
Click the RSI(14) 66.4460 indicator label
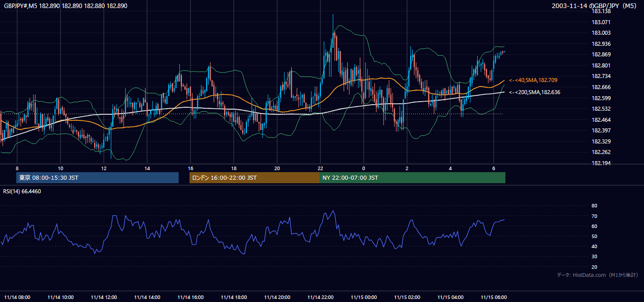coord(22,191)
